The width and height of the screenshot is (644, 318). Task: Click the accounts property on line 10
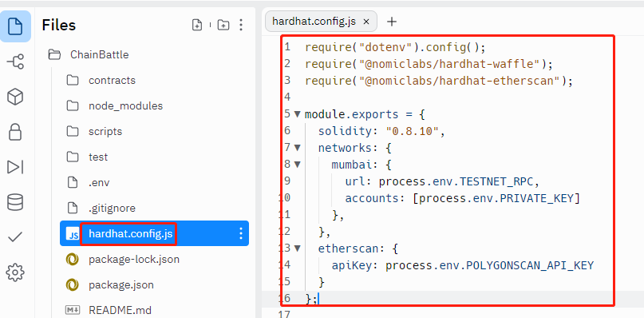coord(372,198)
